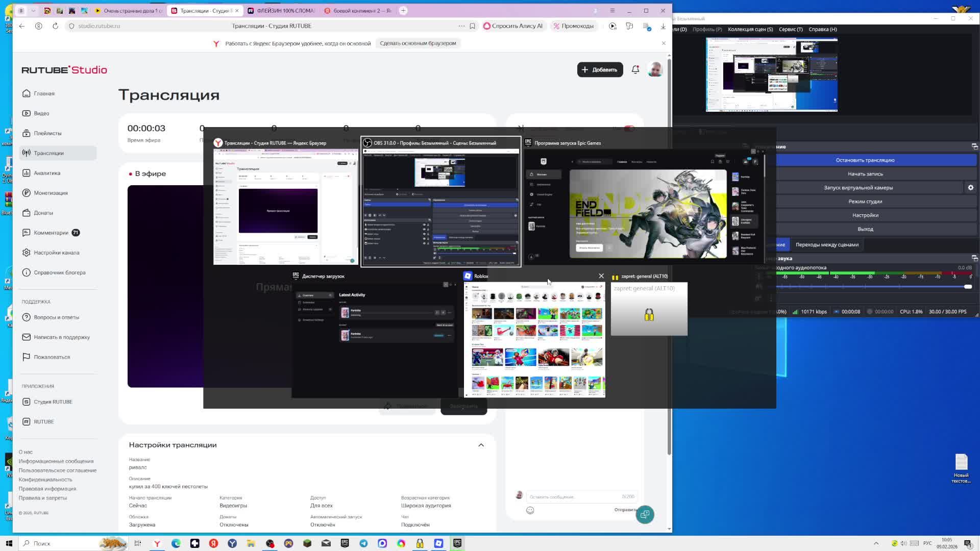
Task: Open Windows Start menu
Action: (x=9, y=543)
